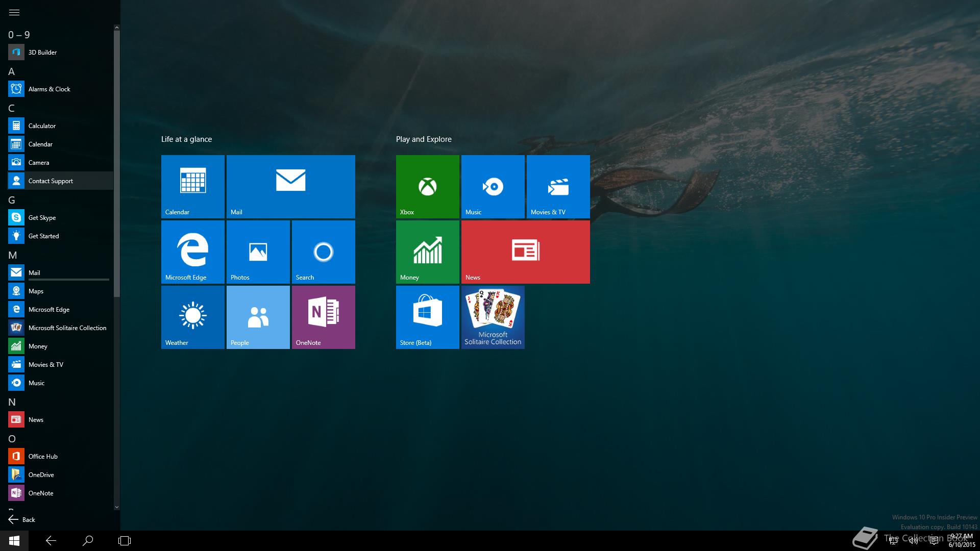The height and width of the screenshot is (551, 980).
Task: Open Music from the All apps list
Action: point(60,383)
